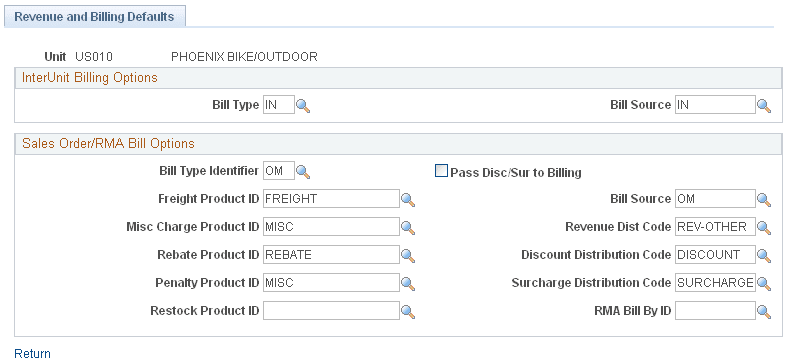Edit the Freight Product ID field
Viewport: 788px width, 364px height.
tap(331, 199)
